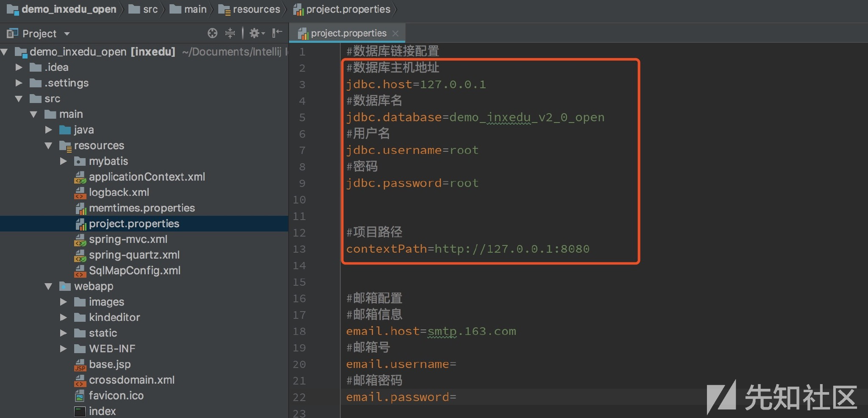
Task: Click the project.properties file icon in tree
Action: (x=80, y=224)
